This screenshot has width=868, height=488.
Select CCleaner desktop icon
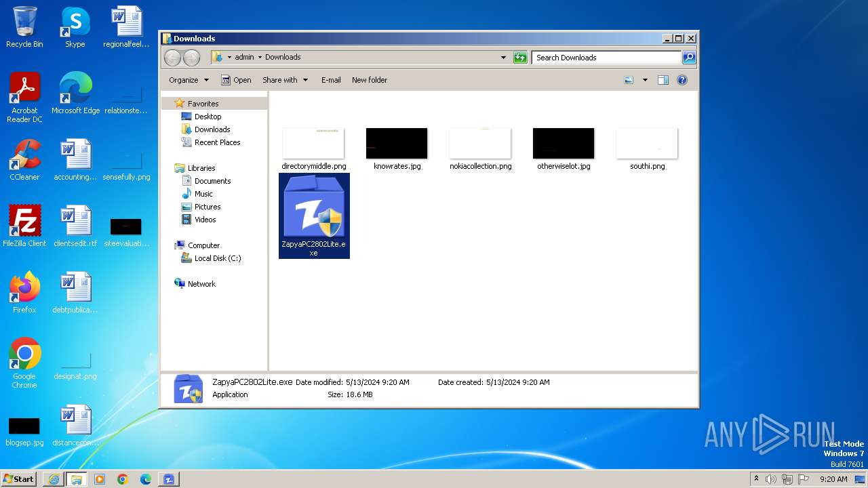pyautogui.click(x=24, y=160)
